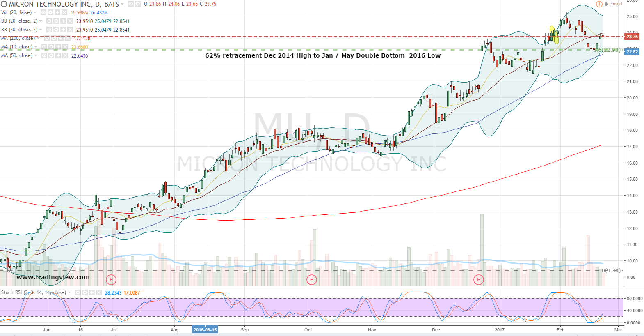
Task: Click plus icon on Stoch RSI row
Action: tap(92, 292)
